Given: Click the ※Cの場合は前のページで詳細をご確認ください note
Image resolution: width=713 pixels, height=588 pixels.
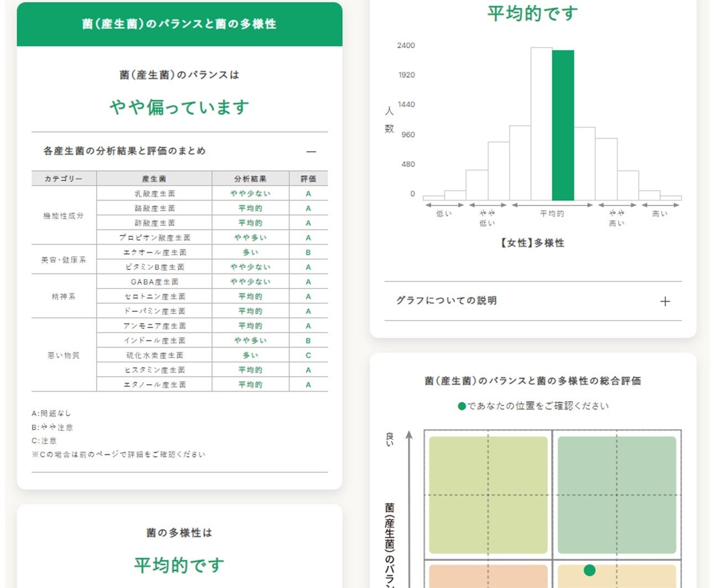Looking at the screenshot, I should tap(118, 454).
